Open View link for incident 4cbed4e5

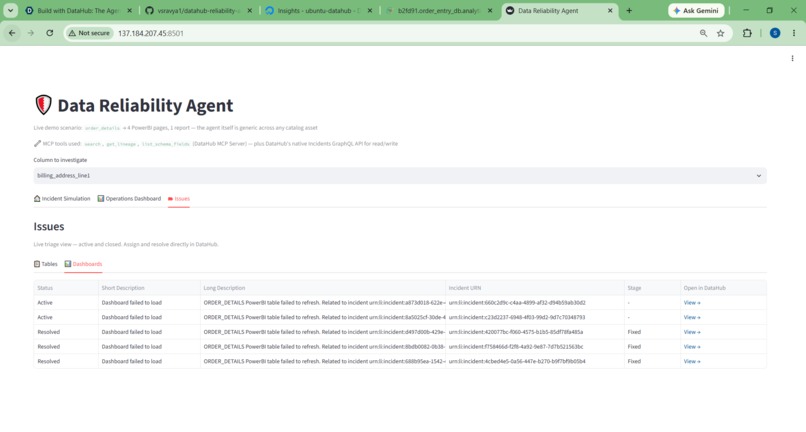pos(692,361)
